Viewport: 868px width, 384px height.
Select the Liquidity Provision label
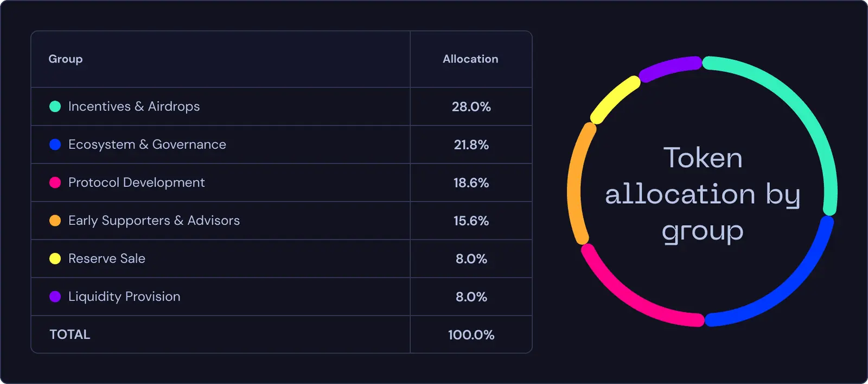coord(124,297)
